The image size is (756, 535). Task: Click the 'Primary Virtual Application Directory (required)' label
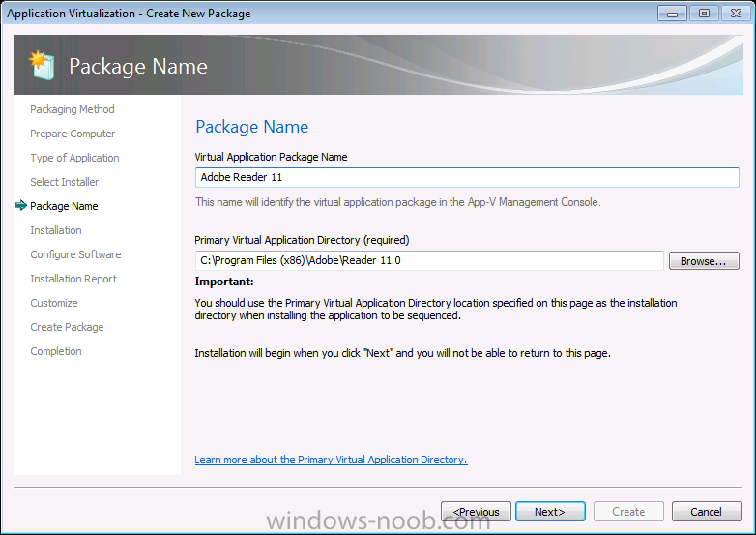[x=302, y=240]
